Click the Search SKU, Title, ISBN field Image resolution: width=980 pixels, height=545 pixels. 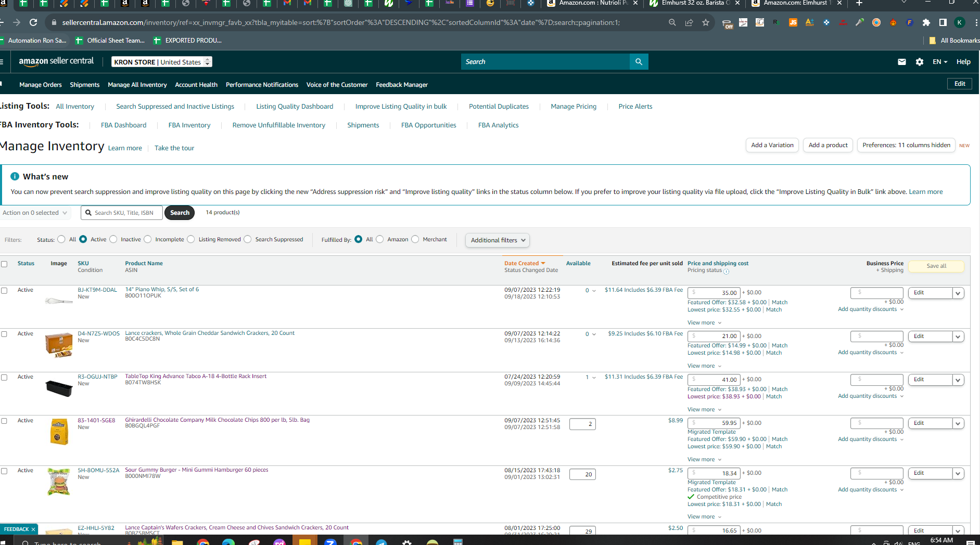(x=122, y=213)
